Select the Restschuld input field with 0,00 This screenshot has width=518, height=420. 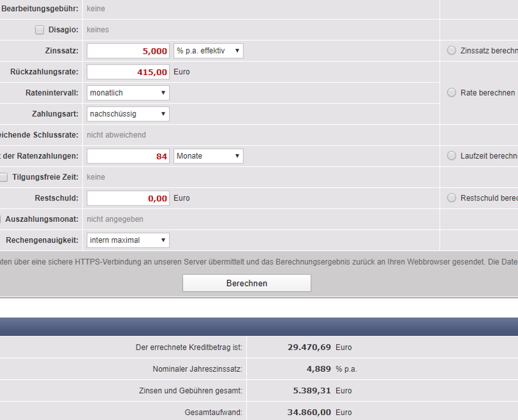coord(128,198)
